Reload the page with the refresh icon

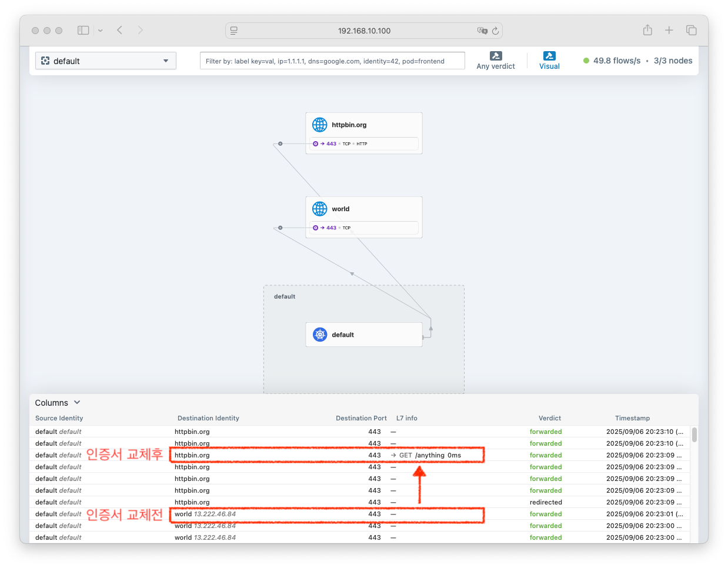point(496,31)
